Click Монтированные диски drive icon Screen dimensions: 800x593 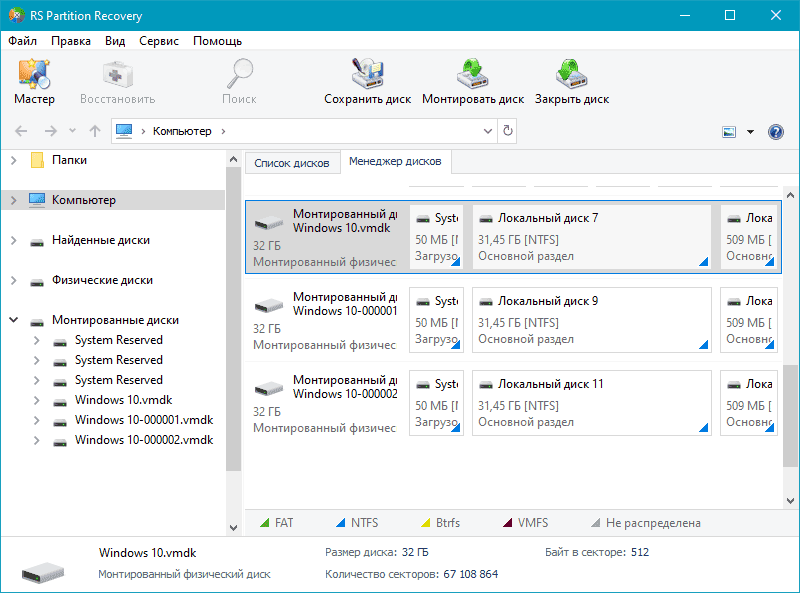click(37, 321)
